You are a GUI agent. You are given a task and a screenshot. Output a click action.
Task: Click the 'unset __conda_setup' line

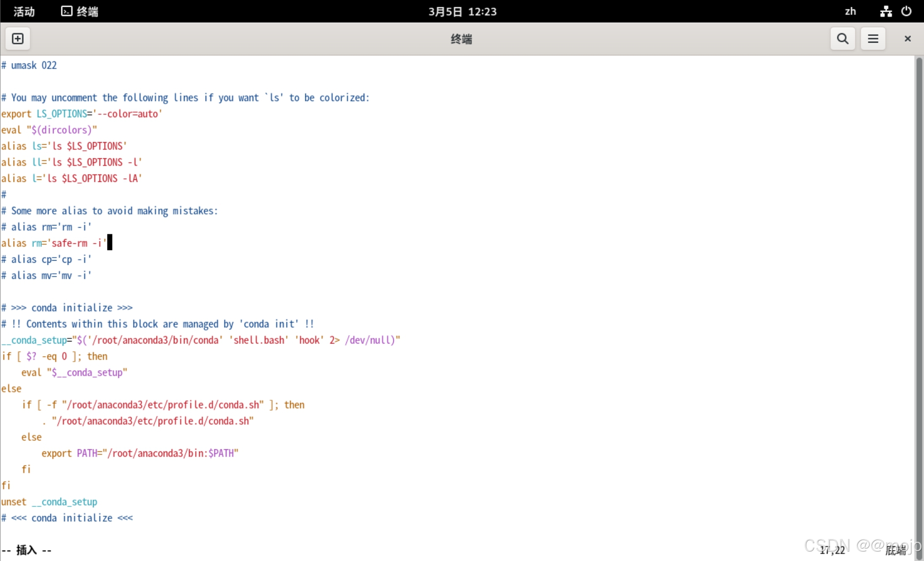pyautogui.click(x=49, y=501)
